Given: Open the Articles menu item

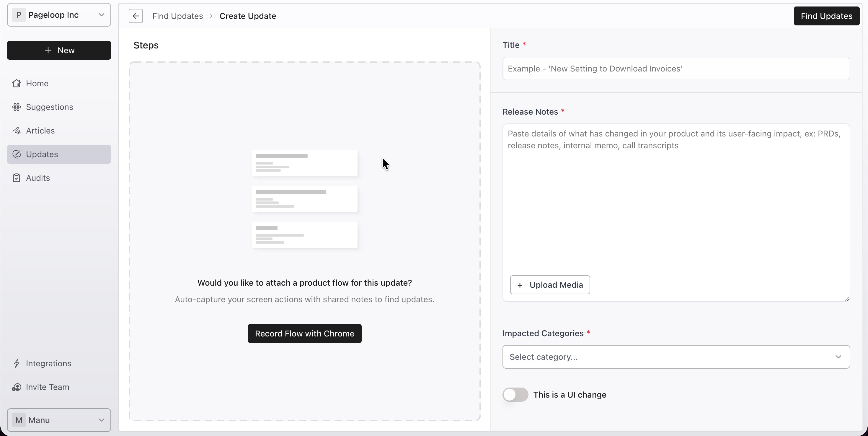Looking at the screenshot, I should pos(59,131).
